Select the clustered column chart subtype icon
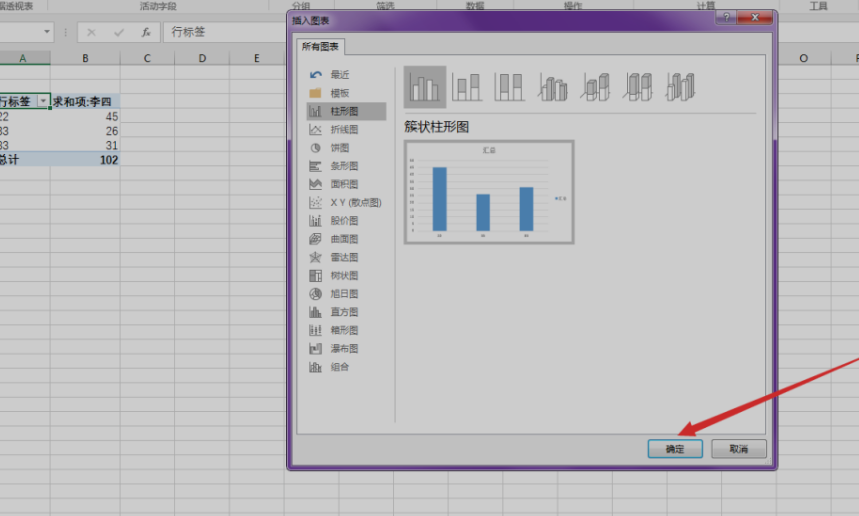The image size is (859, 516). (425, 87)
